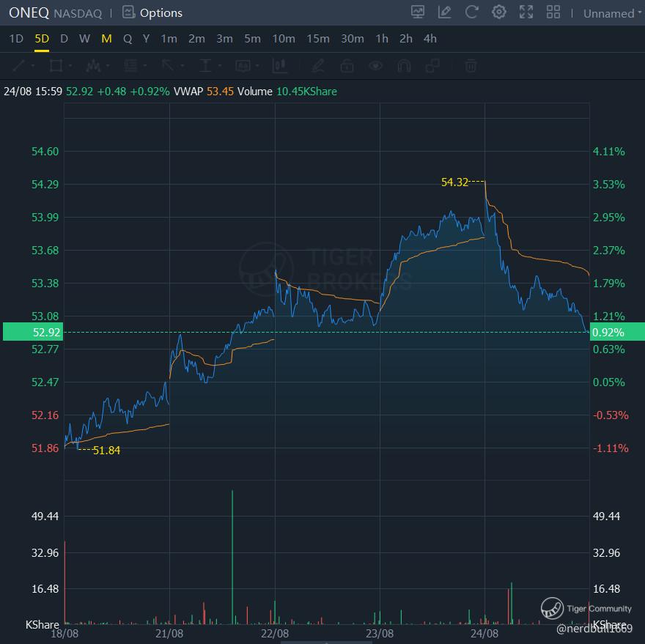This screenshot has height=644, width=645.
Task: Click the edit/annotate chart icon
Action: [x=445, y=12]
